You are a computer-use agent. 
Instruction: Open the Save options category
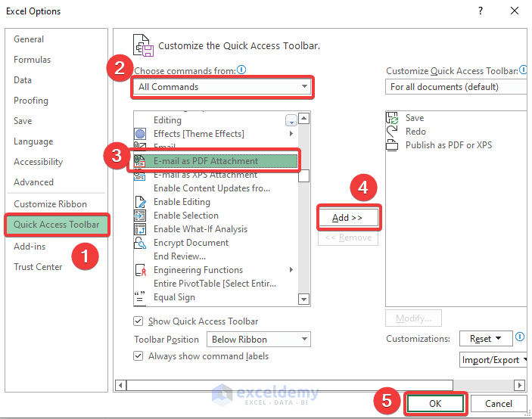tap(23, 121)
